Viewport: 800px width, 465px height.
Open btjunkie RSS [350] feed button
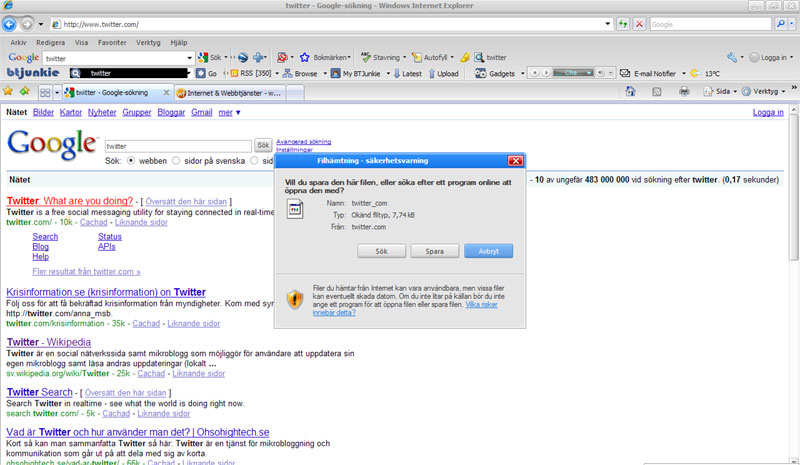pos(251,74)
